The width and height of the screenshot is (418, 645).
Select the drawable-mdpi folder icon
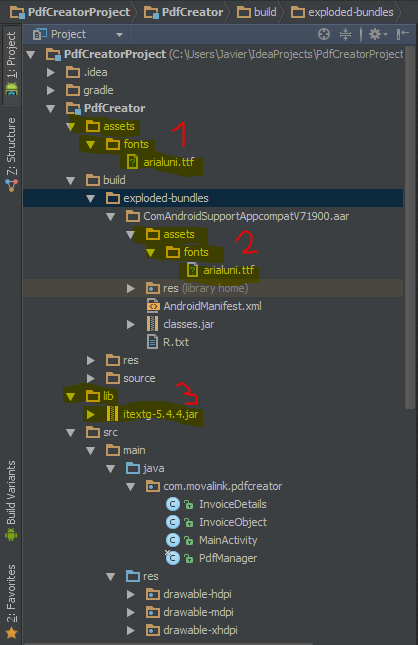(x=153, y=612)
